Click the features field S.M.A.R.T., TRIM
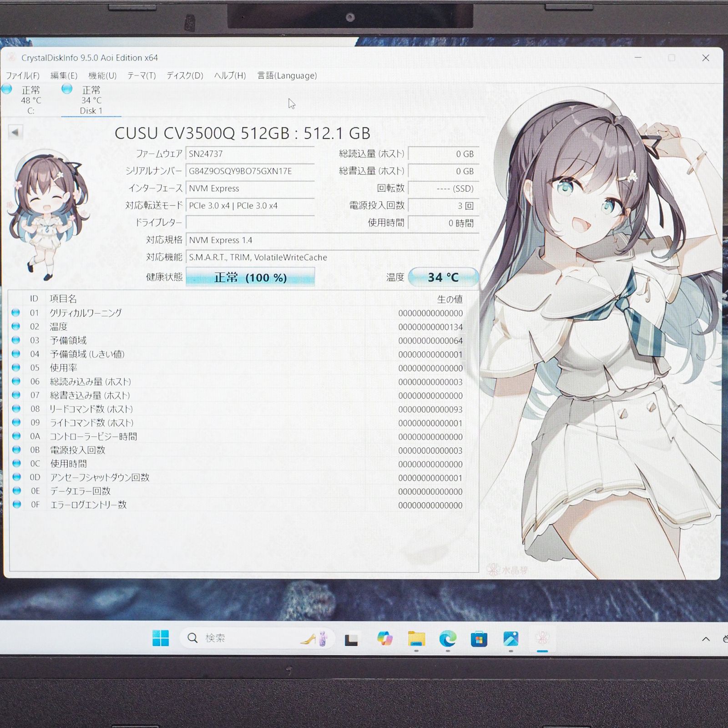This screenshot has width=728, height=728. point(332,257)
